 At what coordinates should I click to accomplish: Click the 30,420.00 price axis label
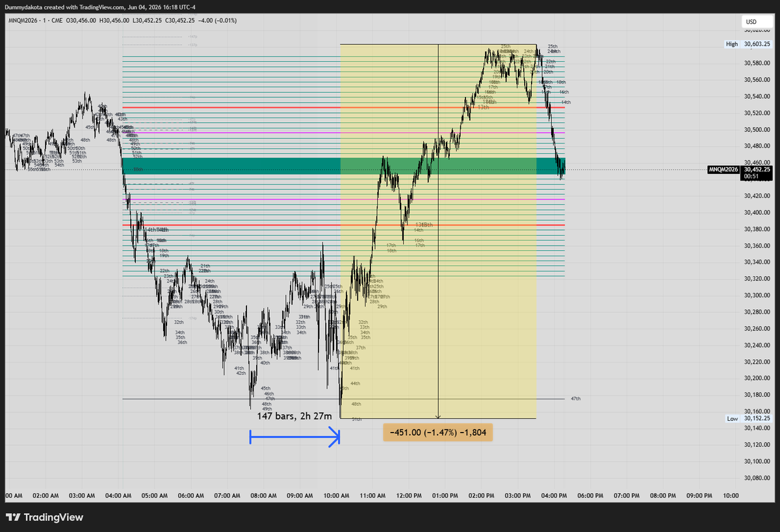click(x=757, y=196)
